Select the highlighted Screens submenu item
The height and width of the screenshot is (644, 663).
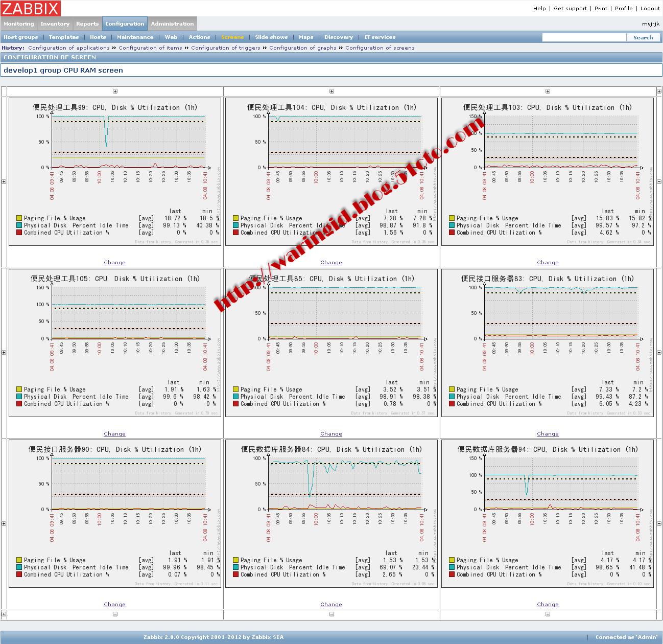tap(232, 37)
